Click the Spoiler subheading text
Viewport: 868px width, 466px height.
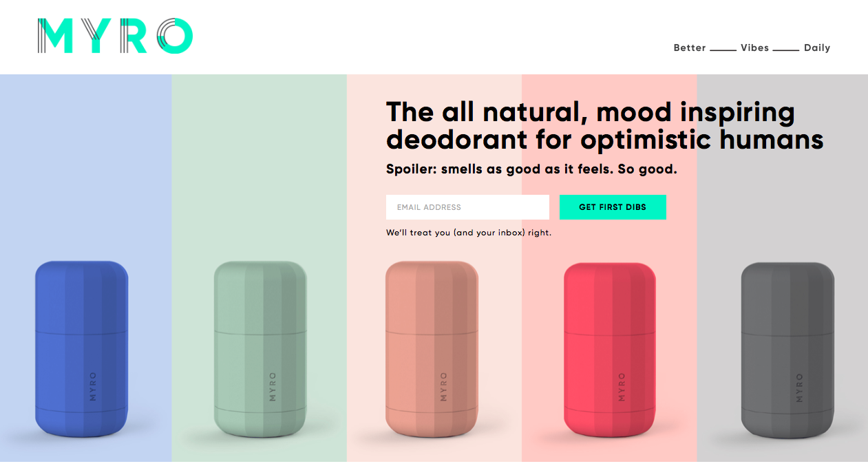click(x=531, y=169)
